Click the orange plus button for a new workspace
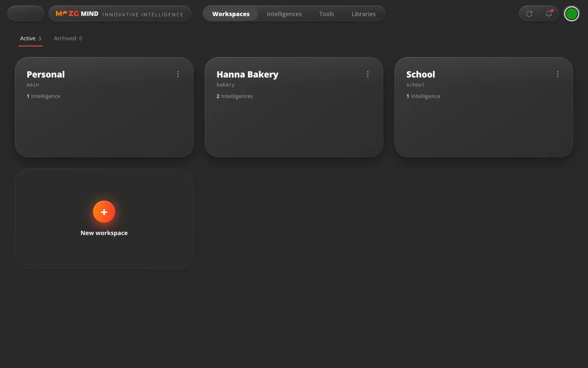Viewport: 588px width, 368px height. point(104,212)
